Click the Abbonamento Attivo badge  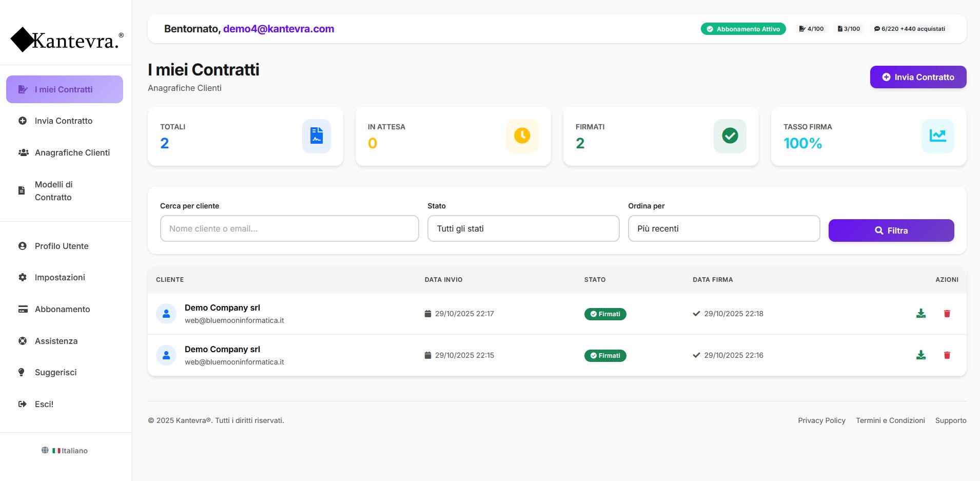[x=743, y=29]
